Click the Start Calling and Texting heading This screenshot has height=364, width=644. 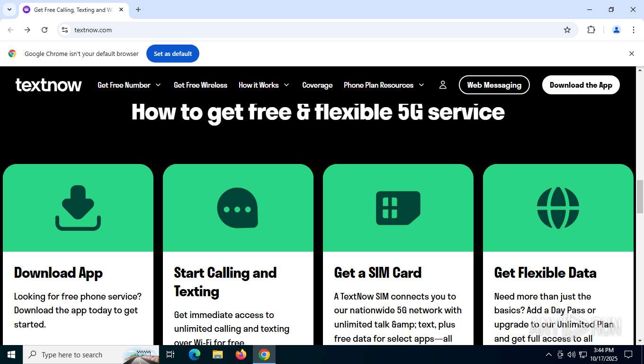click(x=225, y=282)
